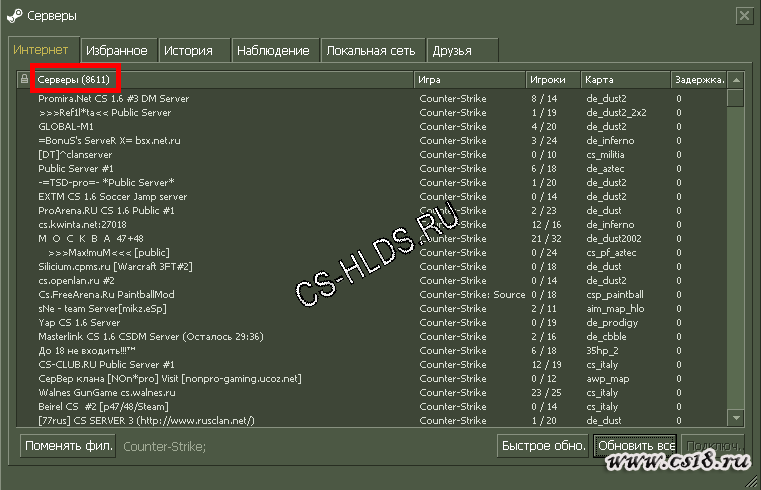Select =BonuS's ServeR X= bsx.net.ru row
761x490 pixels.
[372, 141]
